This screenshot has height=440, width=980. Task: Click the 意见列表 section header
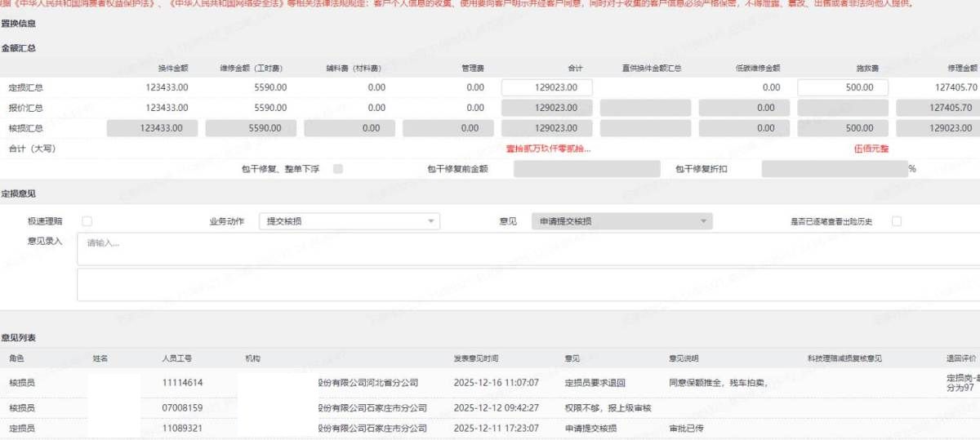(x=18, y=337)
